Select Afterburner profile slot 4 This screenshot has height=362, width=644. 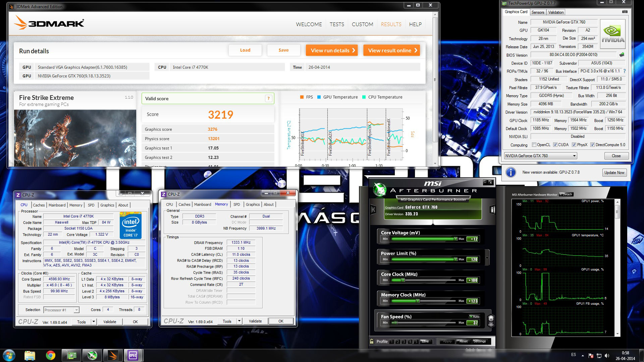(x=410, y=342)
